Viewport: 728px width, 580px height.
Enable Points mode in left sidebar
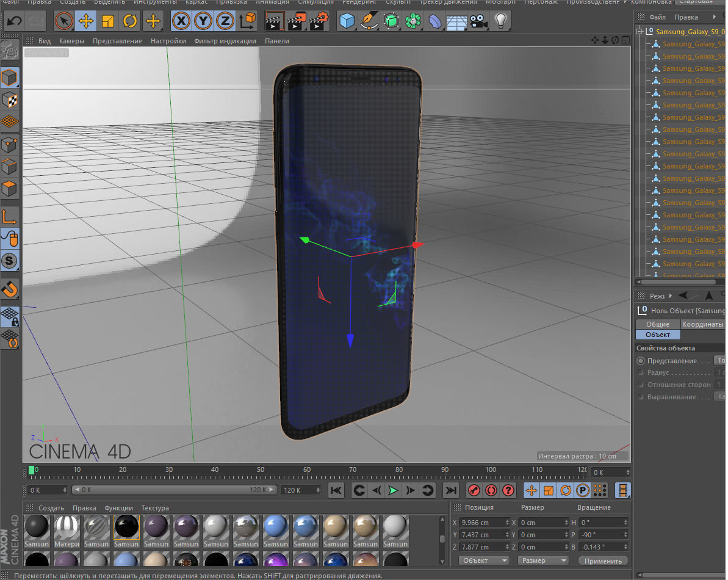[10, 145]
